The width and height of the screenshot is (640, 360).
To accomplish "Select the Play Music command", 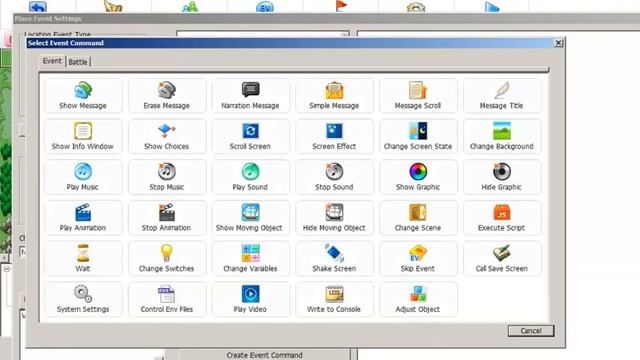I will tap(83, 178).
